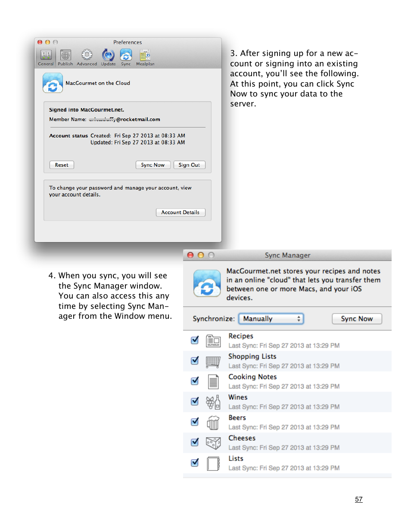The image size is (411, 532).
Task: Click the Preferences window title
Action: pyautogui.click(x=128, y=42)
